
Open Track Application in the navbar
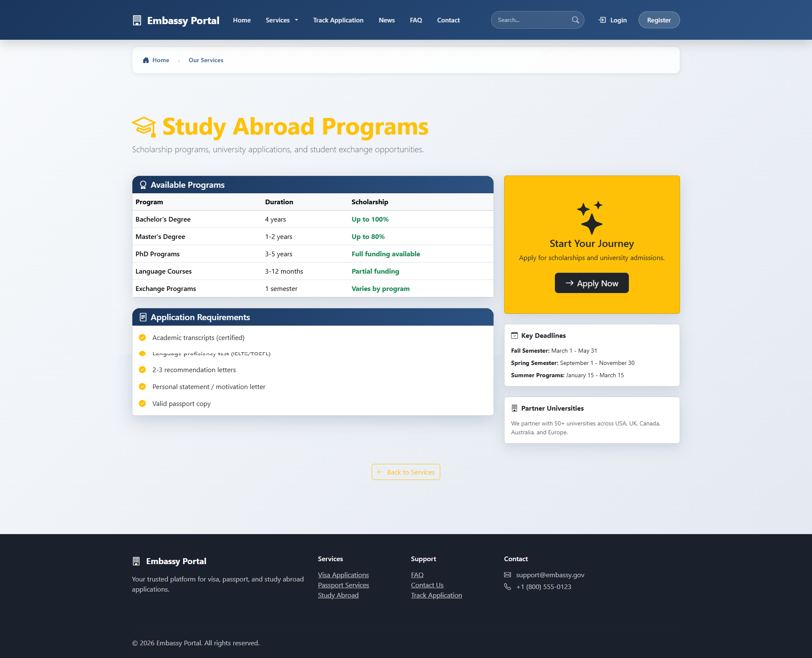coord(338,20)
